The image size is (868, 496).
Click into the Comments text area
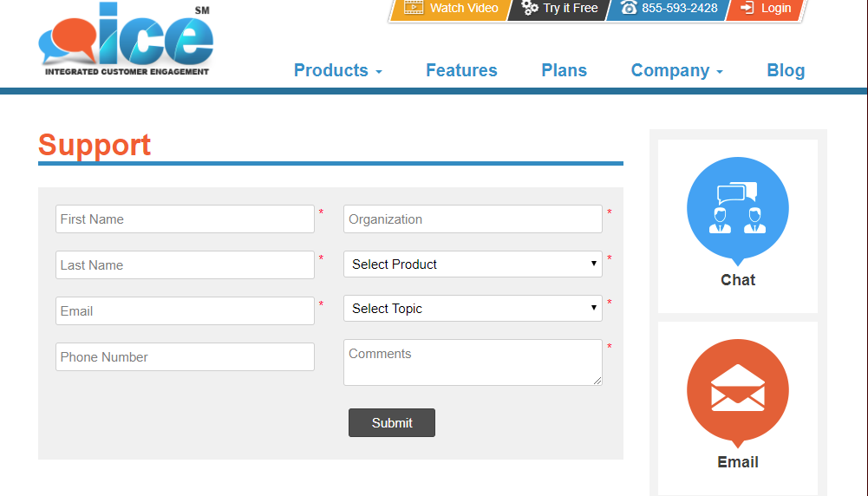[473, 362]
